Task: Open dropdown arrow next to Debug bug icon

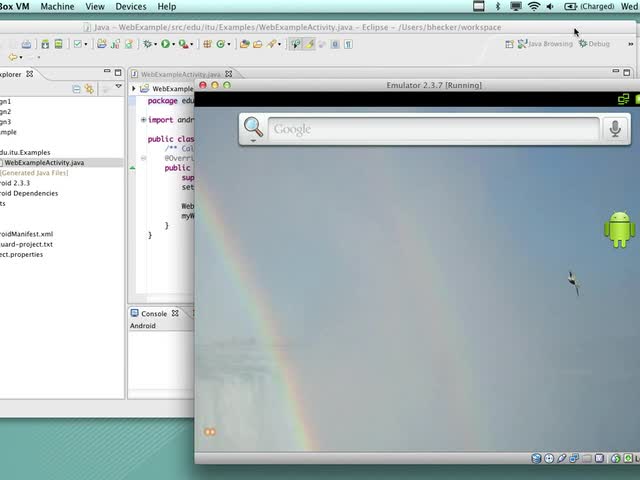Action: 155,44
